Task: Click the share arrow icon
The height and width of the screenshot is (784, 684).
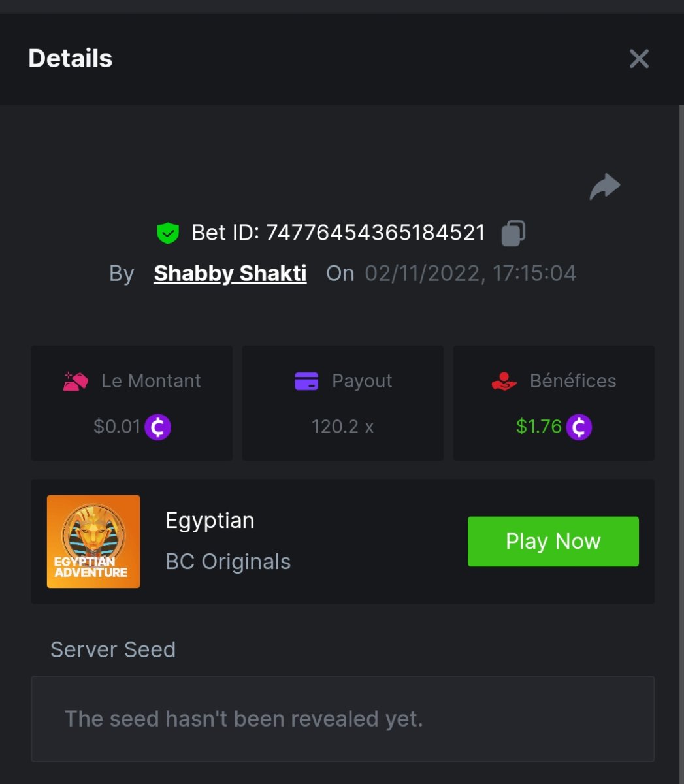Action: click(x=604, y=187)
